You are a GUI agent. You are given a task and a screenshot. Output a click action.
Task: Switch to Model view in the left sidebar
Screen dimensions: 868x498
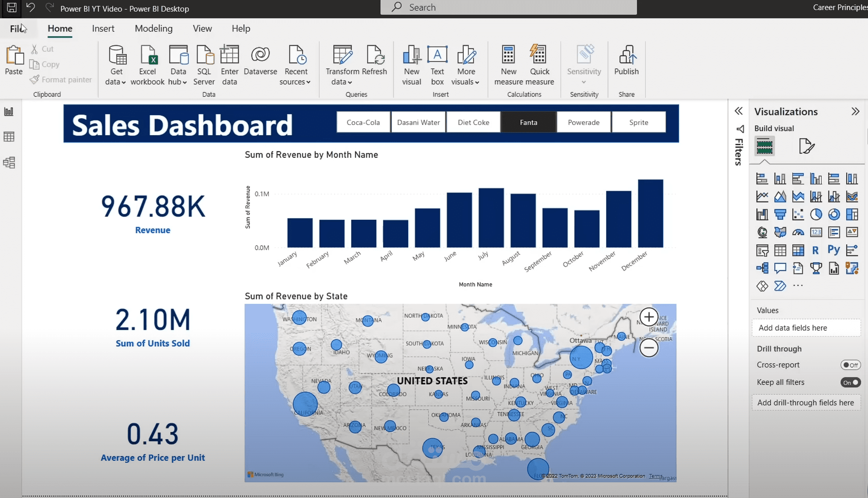click(x=9, y=163)
